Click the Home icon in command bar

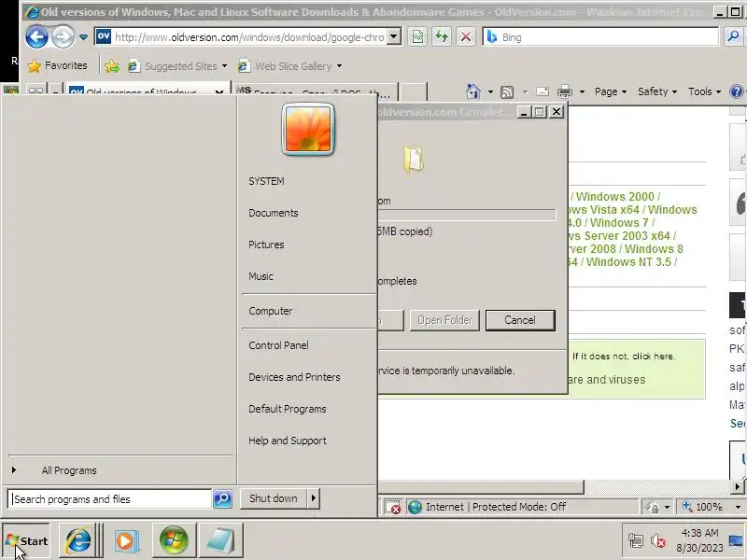point(473,91)
